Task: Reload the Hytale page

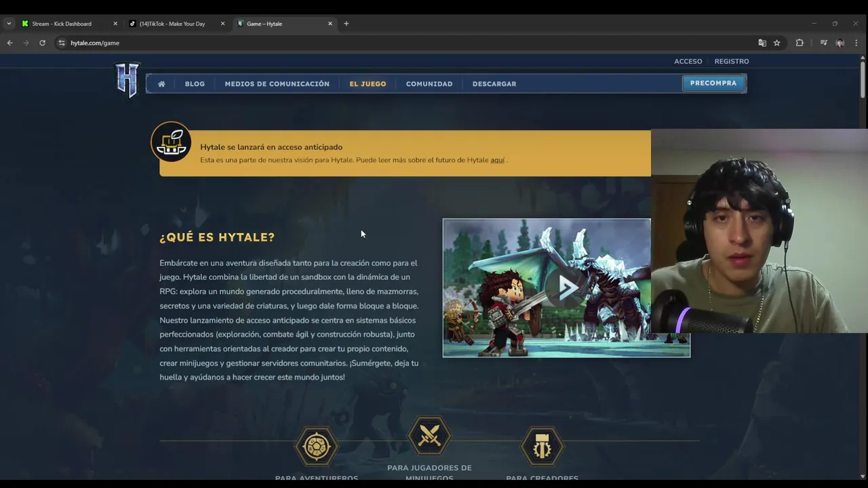Action: click(42, 43)
